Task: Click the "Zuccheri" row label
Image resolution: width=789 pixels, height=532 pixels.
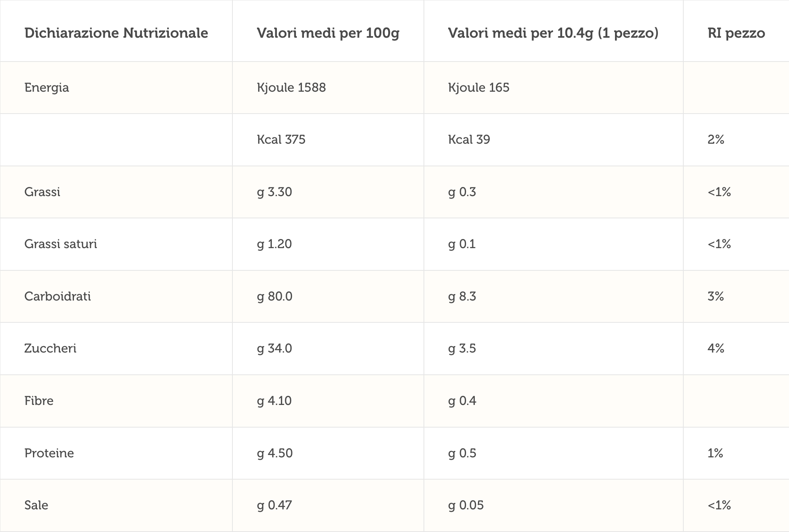Action: 50,348
